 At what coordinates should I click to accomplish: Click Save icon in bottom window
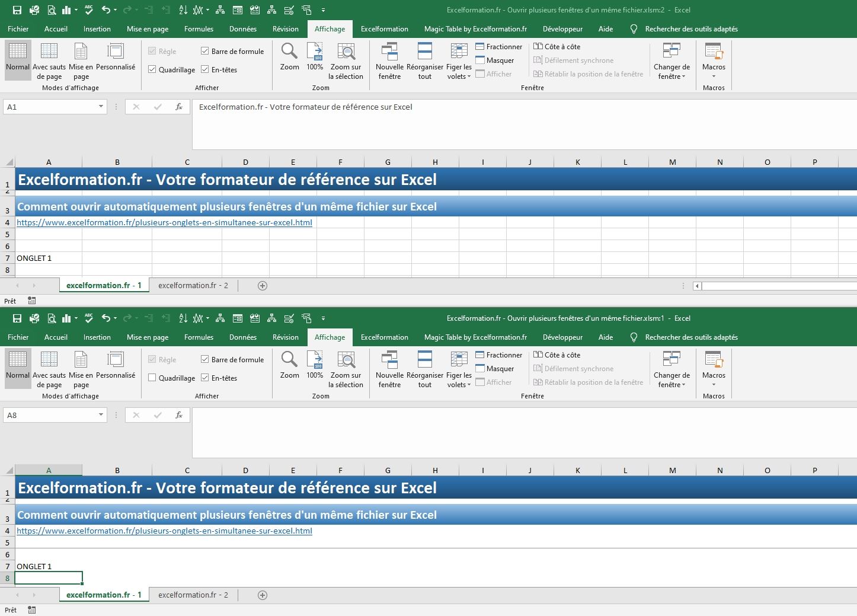(x=17, y=318)
